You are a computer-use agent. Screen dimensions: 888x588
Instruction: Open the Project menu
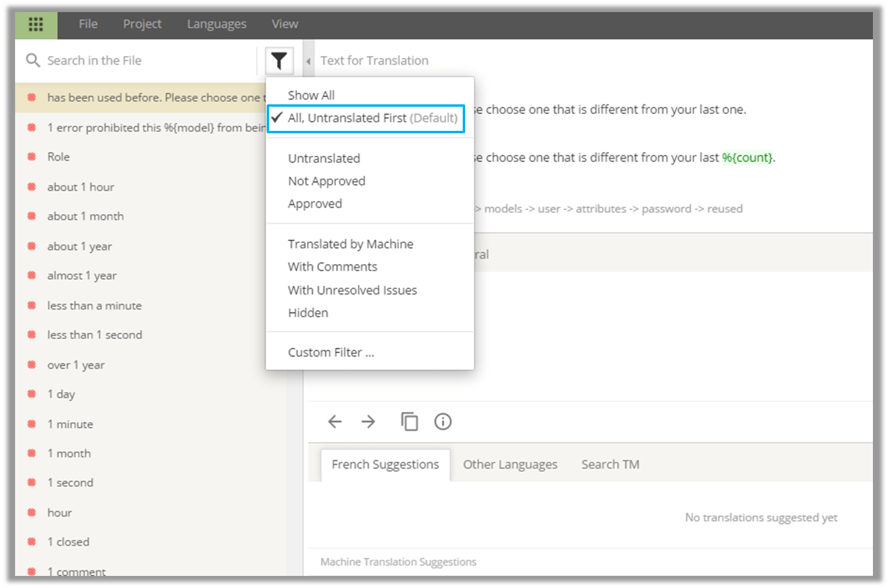click(142, 24)
